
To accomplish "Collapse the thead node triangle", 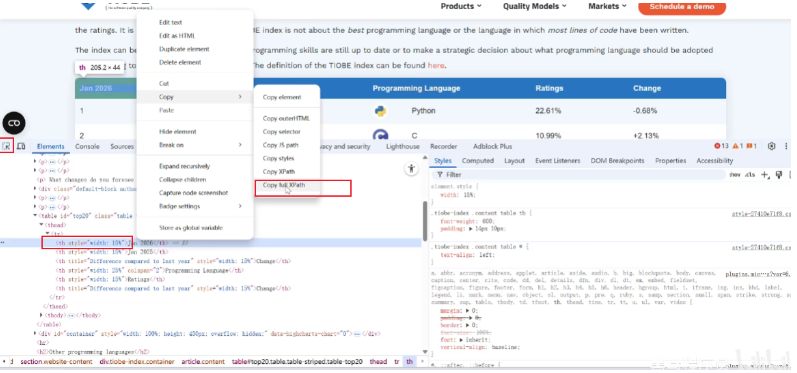I will click(42, 224).
